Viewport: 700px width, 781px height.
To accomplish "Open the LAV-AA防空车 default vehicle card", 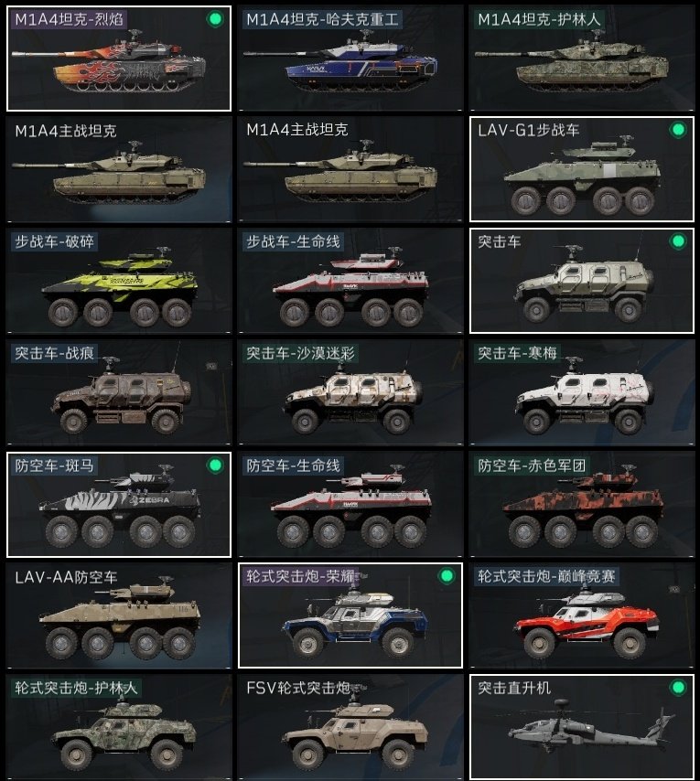I will (119, 615).
